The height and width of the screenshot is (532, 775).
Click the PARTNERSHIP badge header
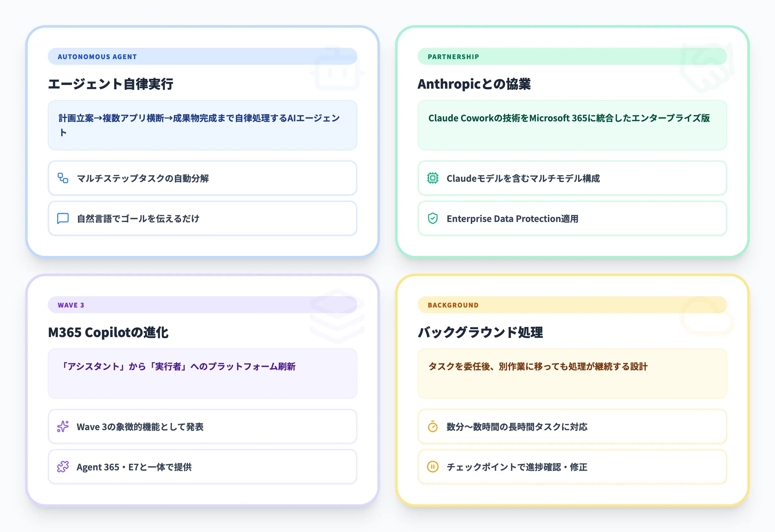point(453,56)
